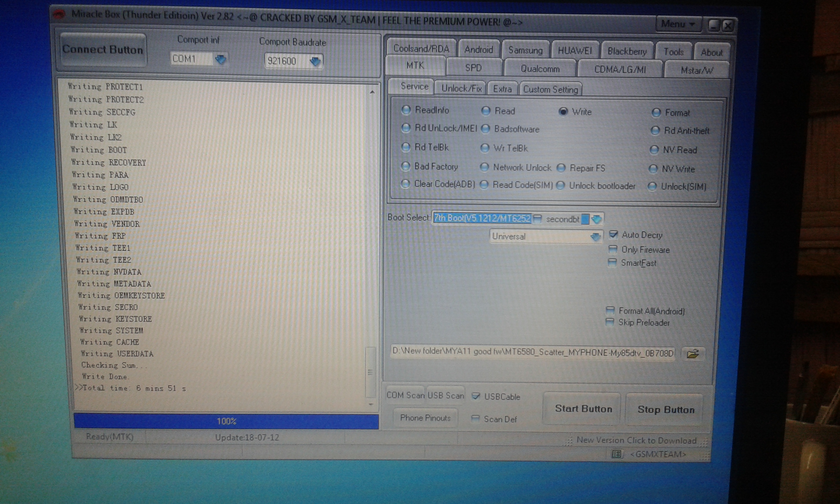Image resolution: width=840 pixels, height=504 pixels.
Task: Open the Comport inf COM1 dropdown
Action: point(221,60)
